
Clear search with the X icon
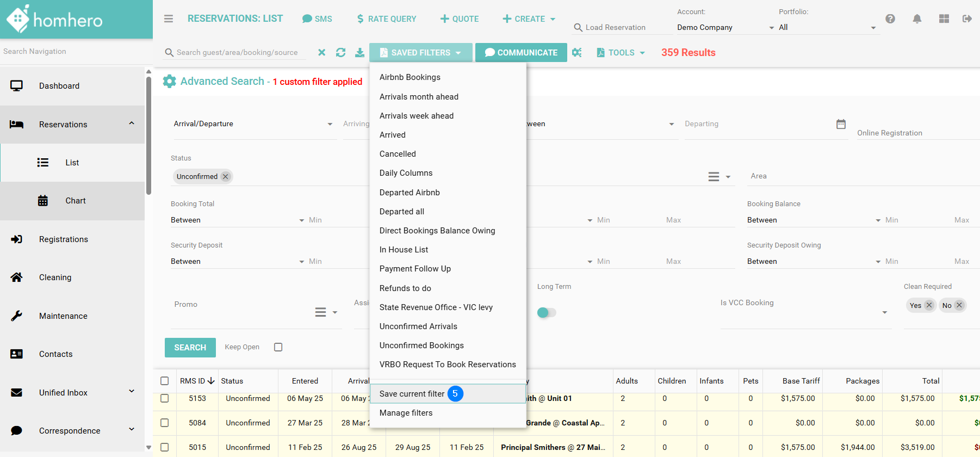tap(322, 53)
